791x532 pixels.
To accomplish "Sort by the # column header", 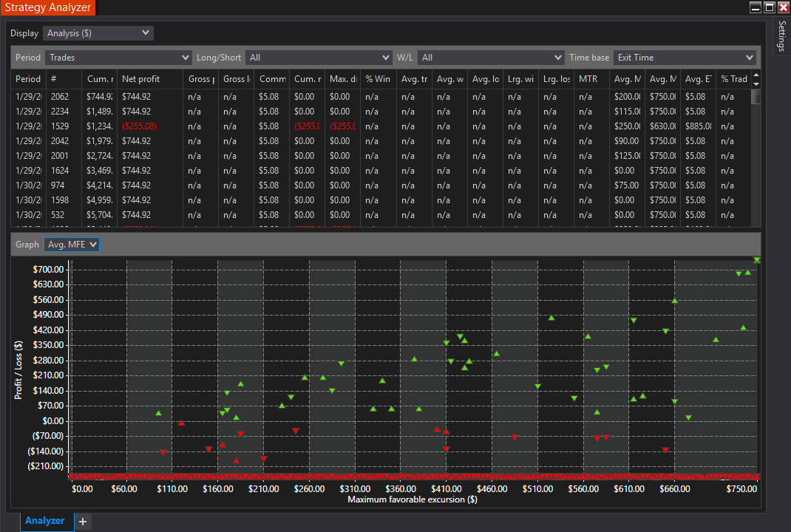I will (x=64, y=79).
